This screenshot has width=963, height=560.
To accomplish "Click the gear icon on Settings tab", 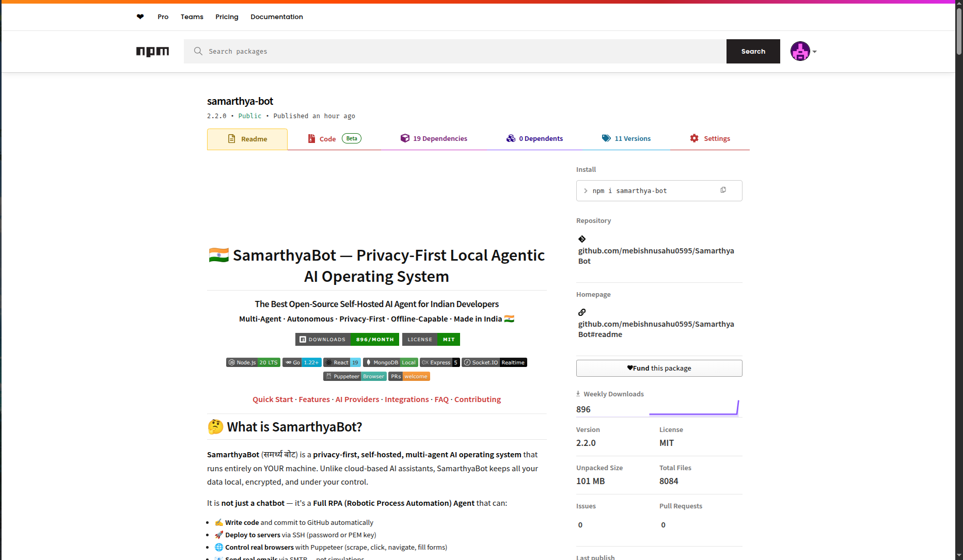I will (x=694, y=138).
